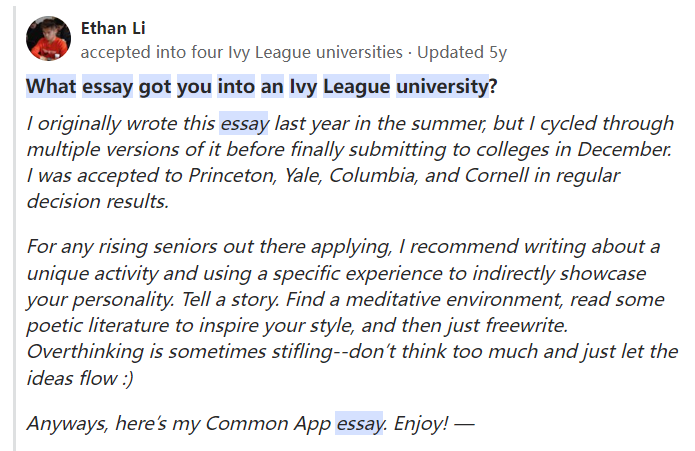Open the Ethan Li author name link
Screen dimensions: 695x451
point(113,28)
